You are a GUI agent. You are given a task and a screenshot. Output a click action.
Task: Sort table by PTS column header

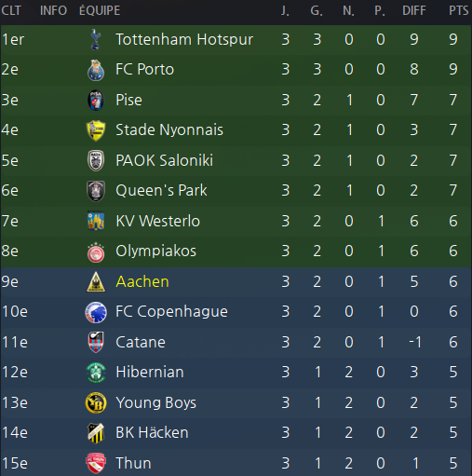[458, 11]
